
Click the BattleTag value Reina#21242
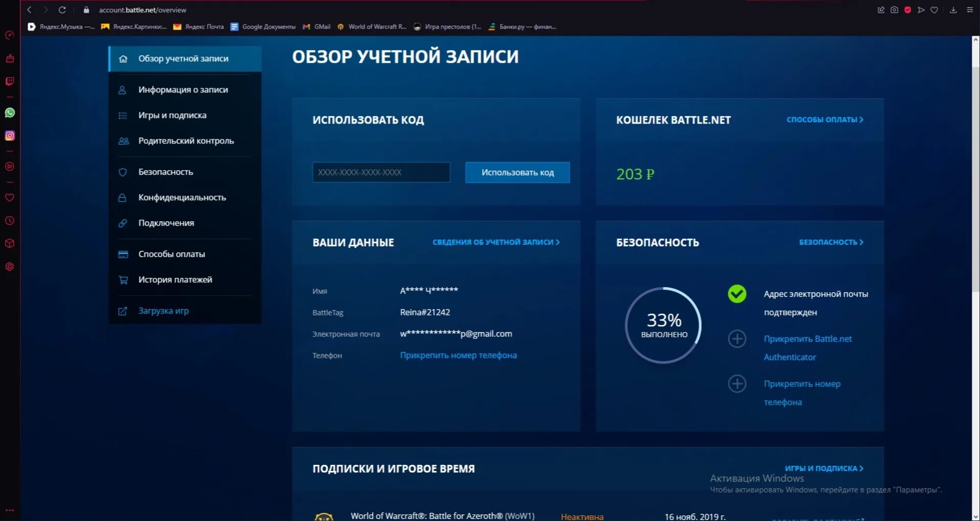click(425, 312)
